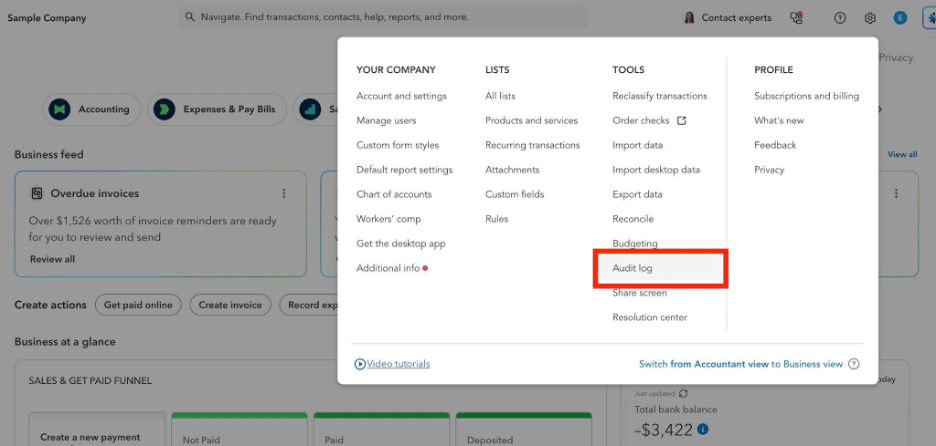Image resolution: width=936 pixels, height=446 pixels.
Task: Click the Sample Company name
Action: 47,18
